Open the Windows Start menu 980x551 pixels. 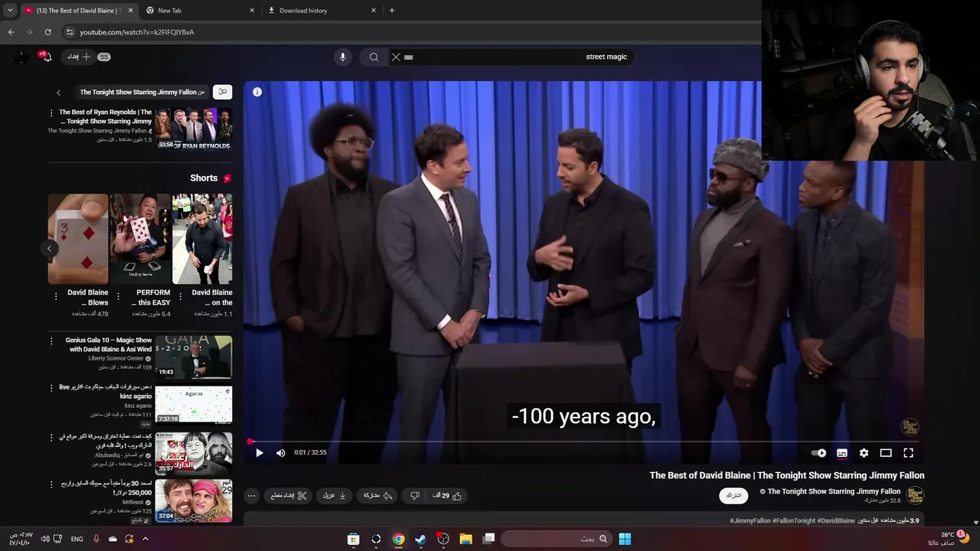[x=625, y=539]
